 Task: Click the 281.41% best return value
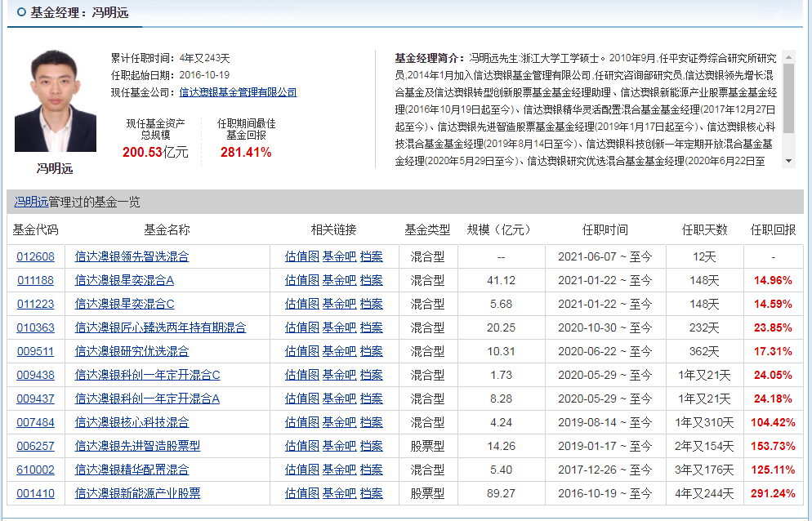tap(246, 152)
